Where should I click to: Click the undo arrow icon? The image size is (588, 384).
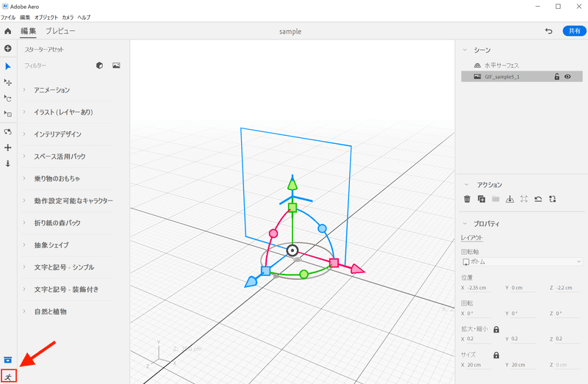(x=548, y=31)
